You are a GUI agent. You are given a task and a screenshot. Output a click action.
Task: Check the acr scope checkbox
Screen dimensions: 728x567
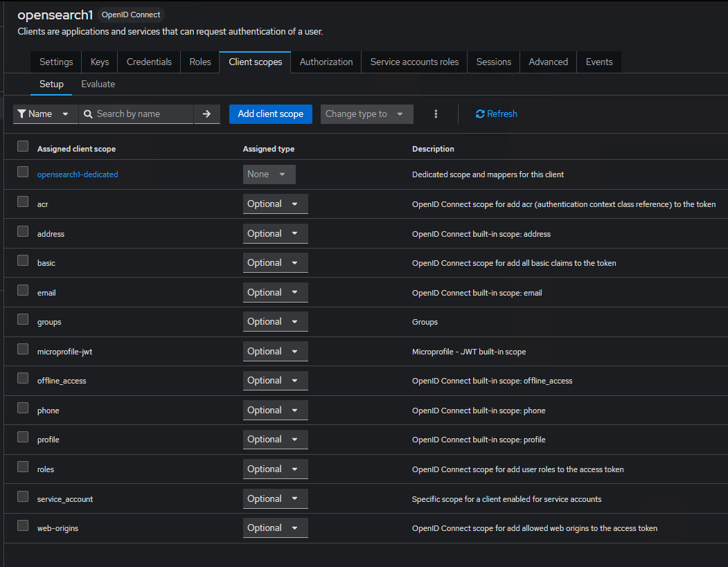pyautogui.click(x=23, y=201)
